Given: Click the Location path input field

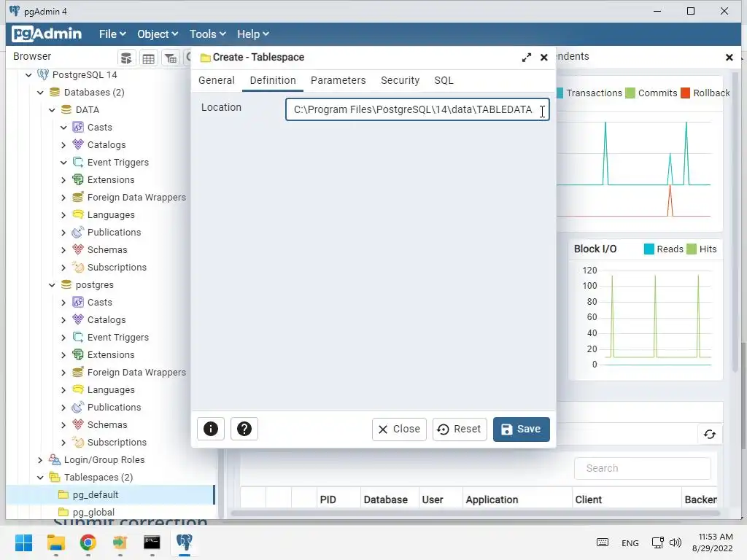Looking at the screenshot, I should [417, 109].
